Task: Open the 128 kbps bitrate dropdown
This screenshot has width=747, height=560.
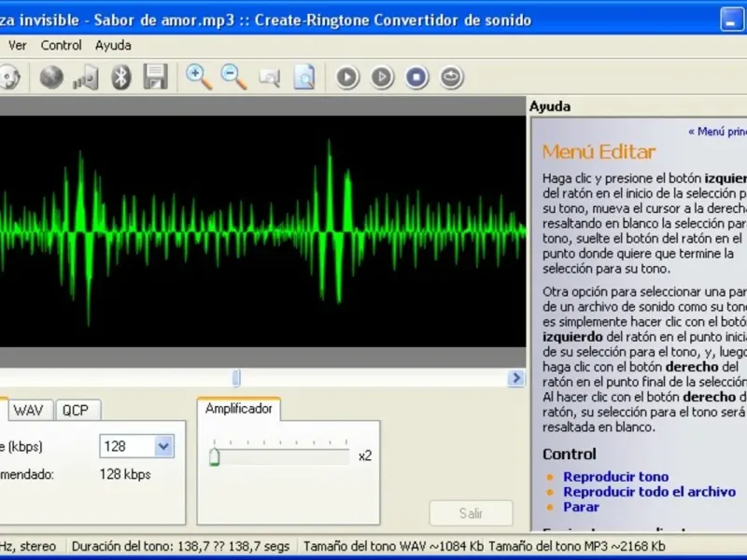Action: coord(163,446)
